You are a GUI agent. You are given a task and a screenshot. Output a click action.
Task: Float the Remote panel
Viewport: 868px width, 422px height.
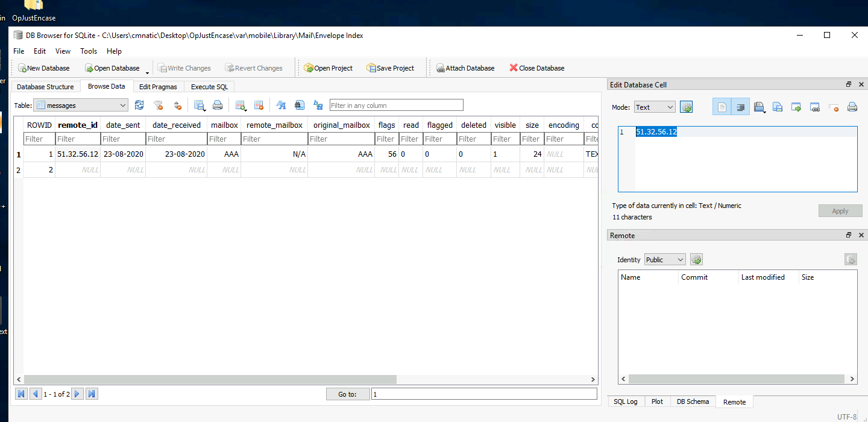(849, 235)
